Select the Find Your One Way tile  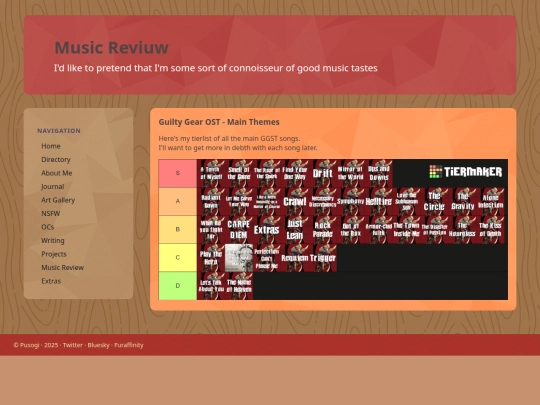click(295, 173)
